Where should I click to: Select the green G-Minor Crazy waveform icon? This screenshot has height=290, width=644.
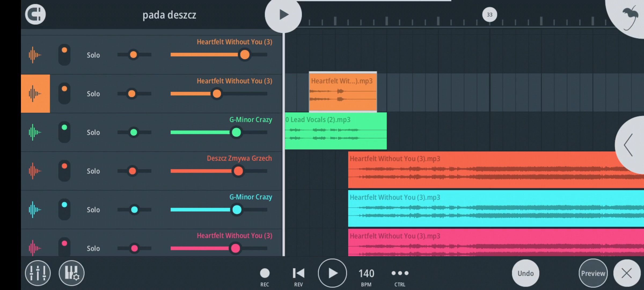point(35,132)
